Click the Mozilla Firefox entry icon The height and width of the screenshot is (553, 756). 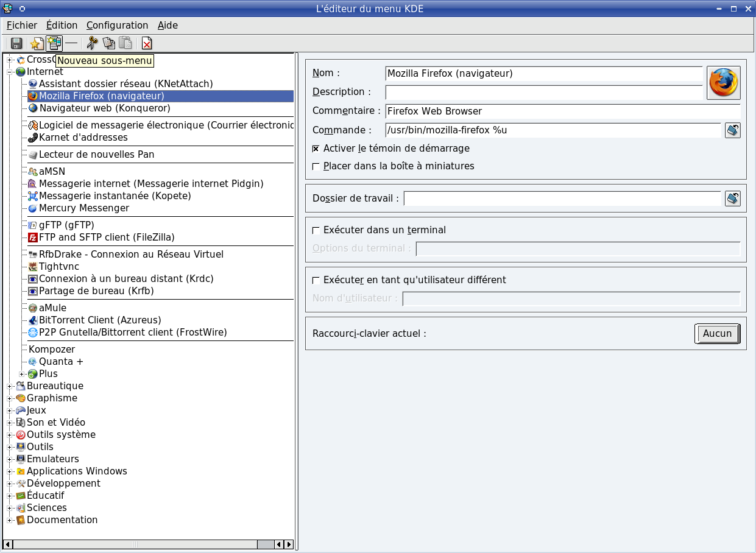pos(33,96)
